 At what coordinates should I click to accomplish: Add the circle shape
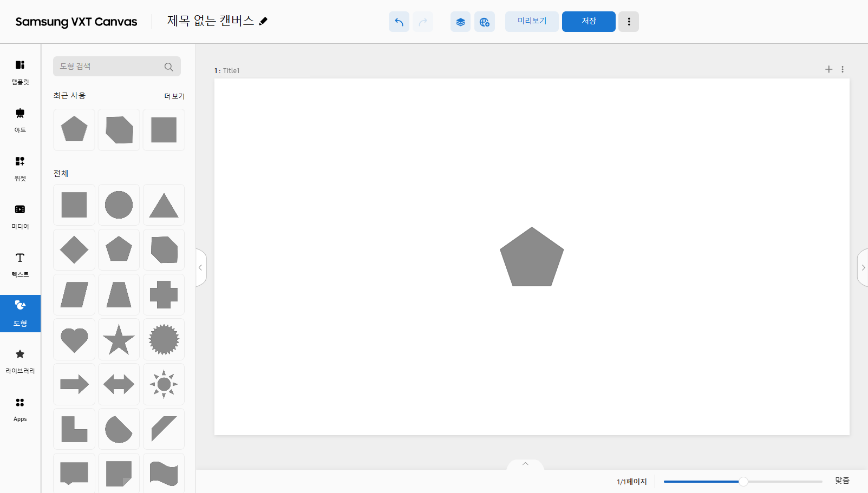119,205
